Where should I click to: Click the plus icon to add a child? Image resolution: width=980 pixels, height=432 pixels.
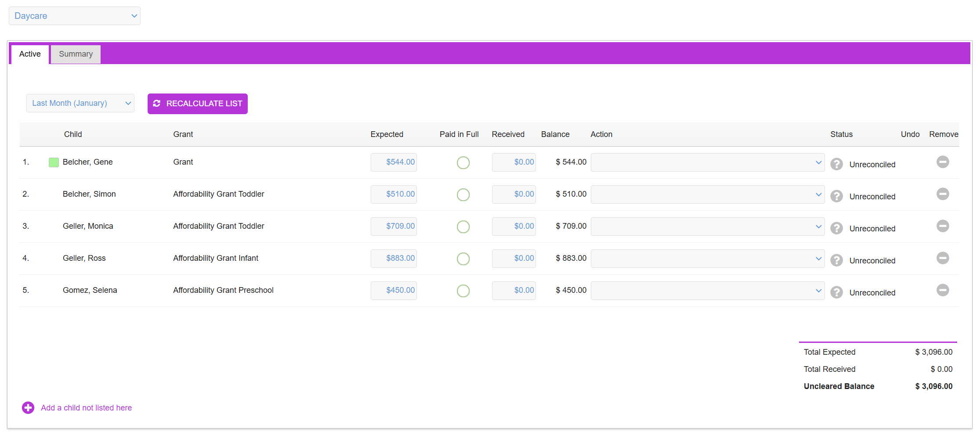tap(28, 408)
